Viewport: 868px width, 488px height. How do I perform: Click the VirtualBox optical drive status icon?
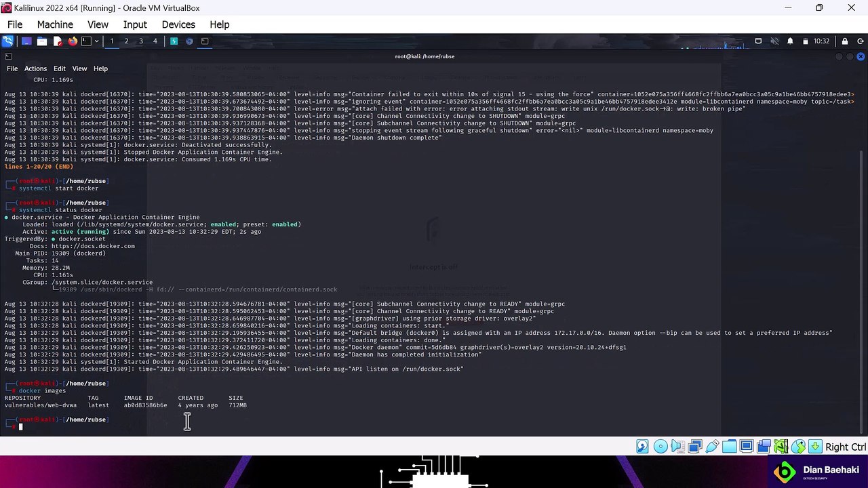point(660,447)
